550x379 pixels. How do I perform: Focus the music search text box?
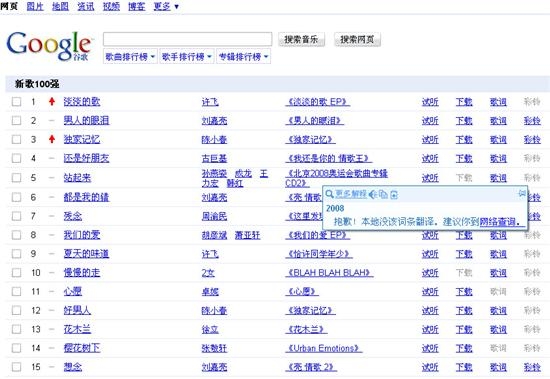click(187, 39)
